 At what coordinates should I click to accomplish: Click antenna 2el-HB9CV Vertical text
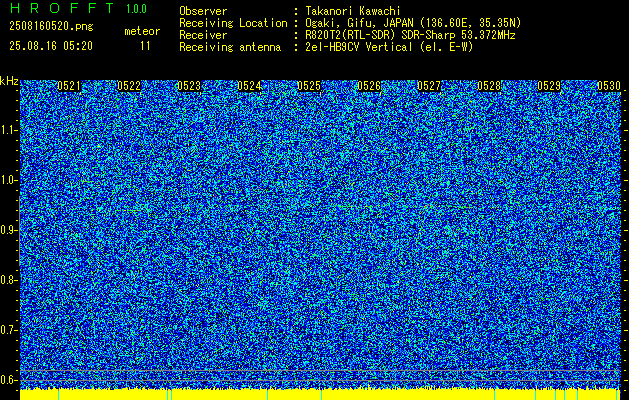389,47
